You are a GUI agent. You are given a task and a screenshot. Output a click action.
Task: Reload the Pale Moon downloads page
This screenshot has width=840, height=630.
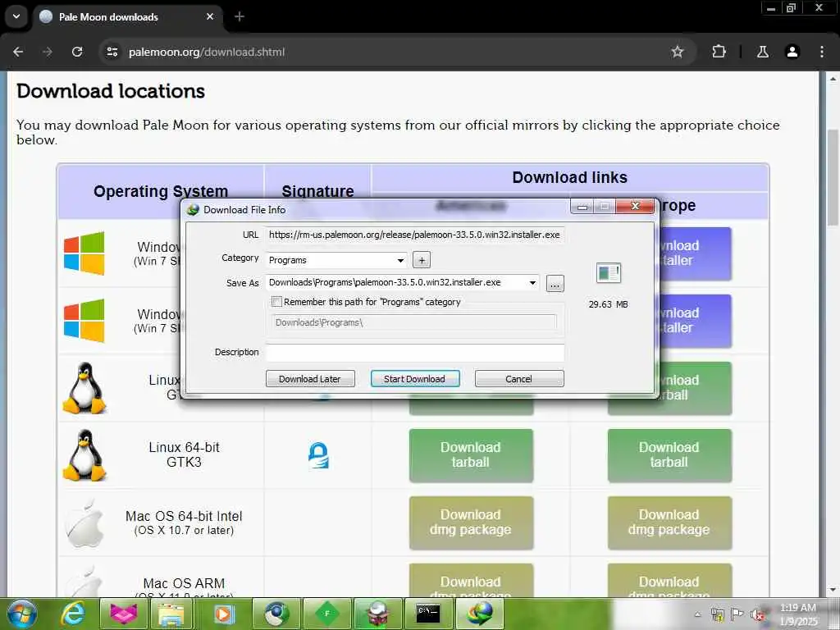(77, 52)
